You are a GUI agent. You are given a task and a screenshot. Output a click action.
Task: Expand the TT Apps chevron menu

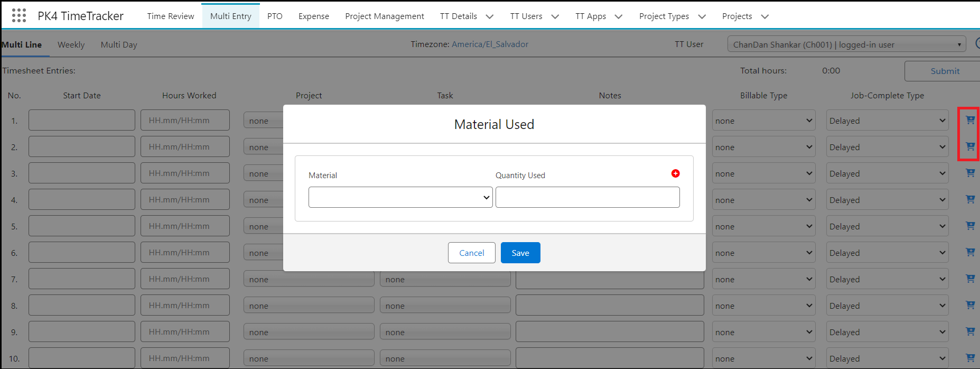[x=619, y=16]
